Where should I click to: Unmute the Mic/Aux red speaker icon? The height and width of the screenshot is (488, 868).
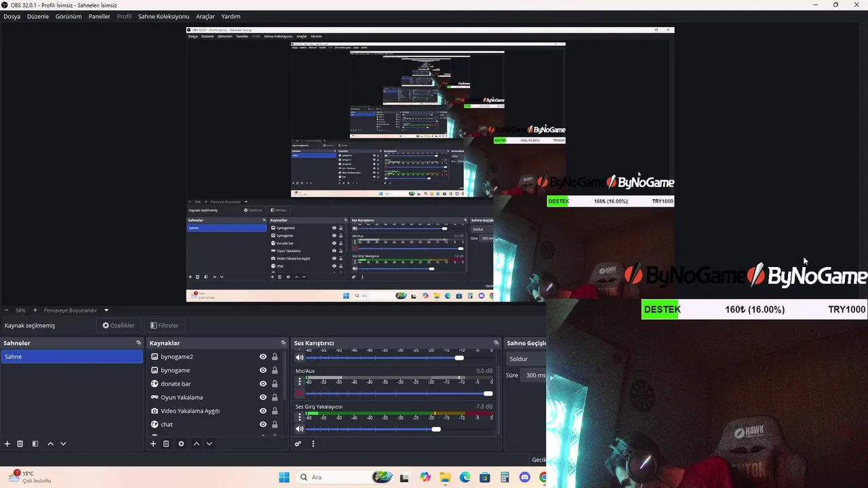click(300, 393)
